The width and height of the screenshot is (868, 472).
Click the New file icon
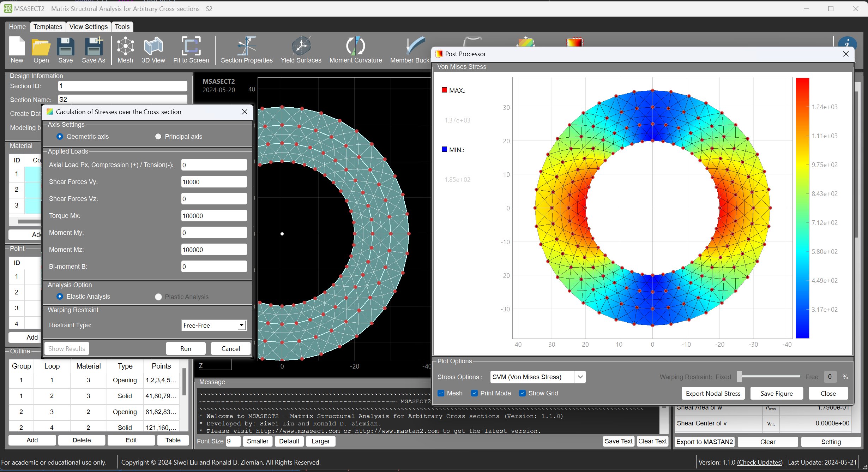17,50
